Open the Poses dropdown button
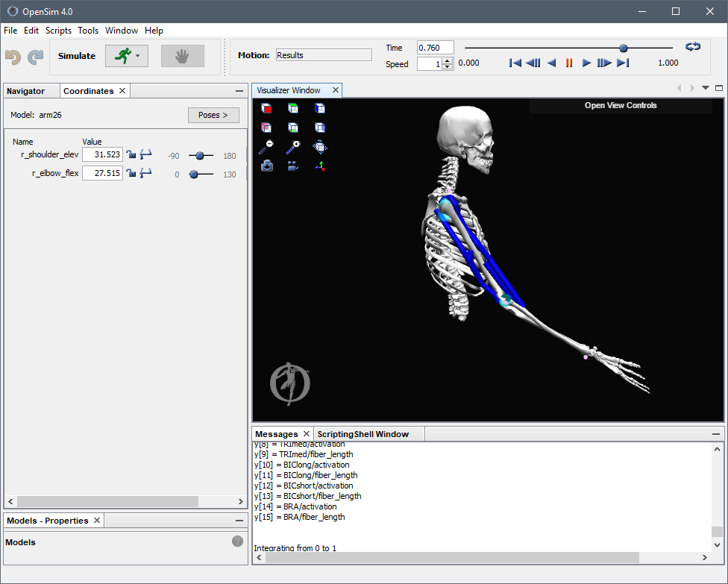Image resolution: width=728 pixels, height=584 pixels. [x=213, y=115]
